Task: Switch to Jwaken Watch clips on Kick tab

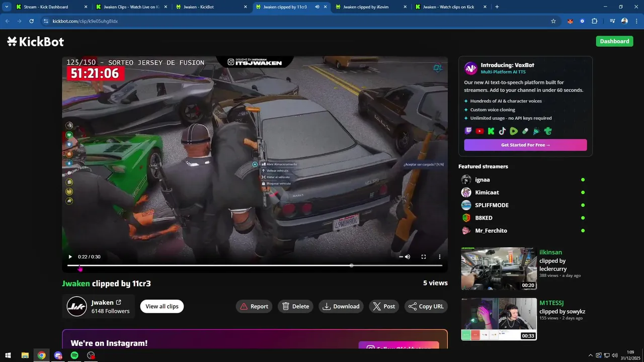Action: pyautogui.click(x=451, y=7)
